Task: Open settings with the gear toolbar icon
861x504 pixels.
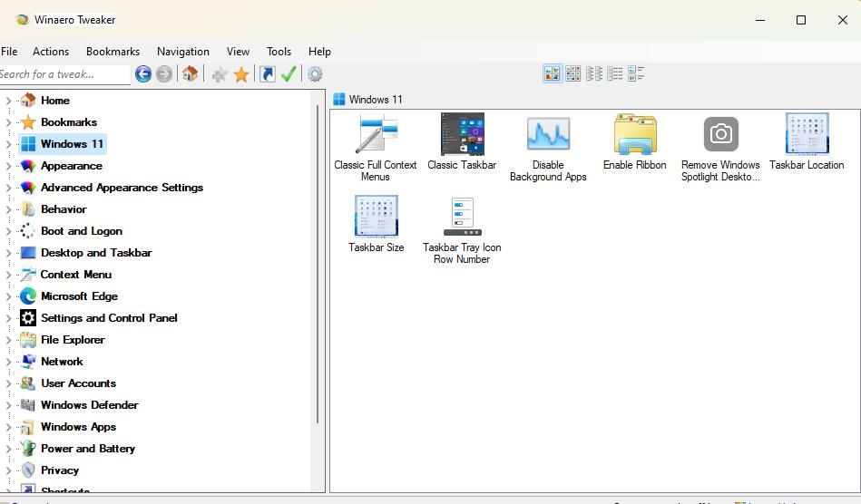Action: [315, 73]
